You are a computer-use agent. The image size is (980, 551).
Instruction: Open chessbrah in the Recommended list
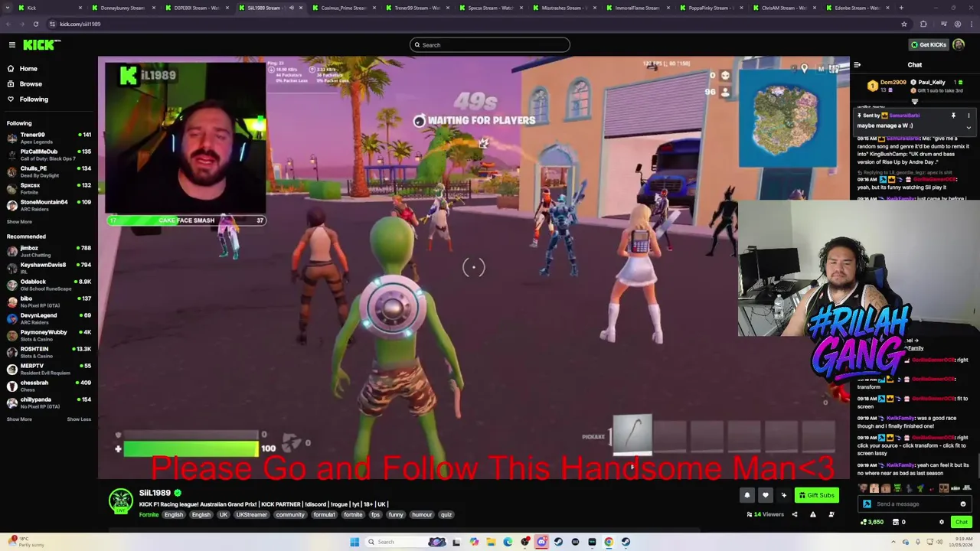[49, 386]
